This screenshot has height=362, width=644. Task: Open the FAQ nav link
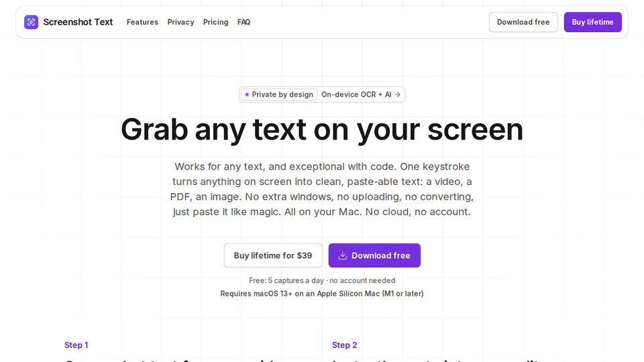pos(244,22)
